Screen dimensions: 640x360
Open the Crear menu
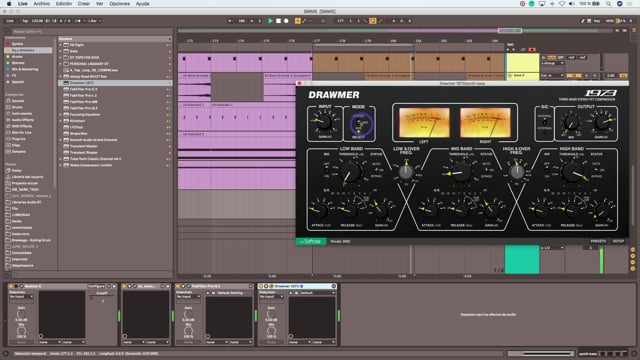coord(84,4)
